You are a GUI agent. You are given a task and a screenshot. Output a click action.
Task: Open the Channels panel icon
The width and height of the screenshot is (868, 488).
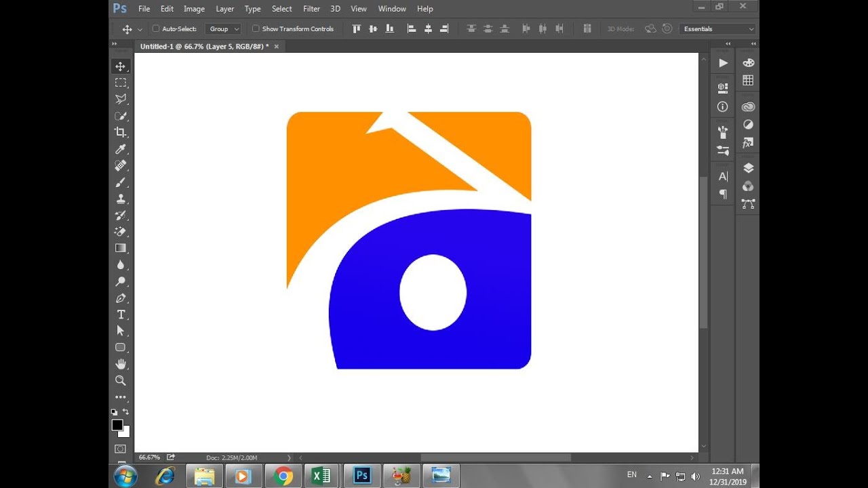[748, 186]
